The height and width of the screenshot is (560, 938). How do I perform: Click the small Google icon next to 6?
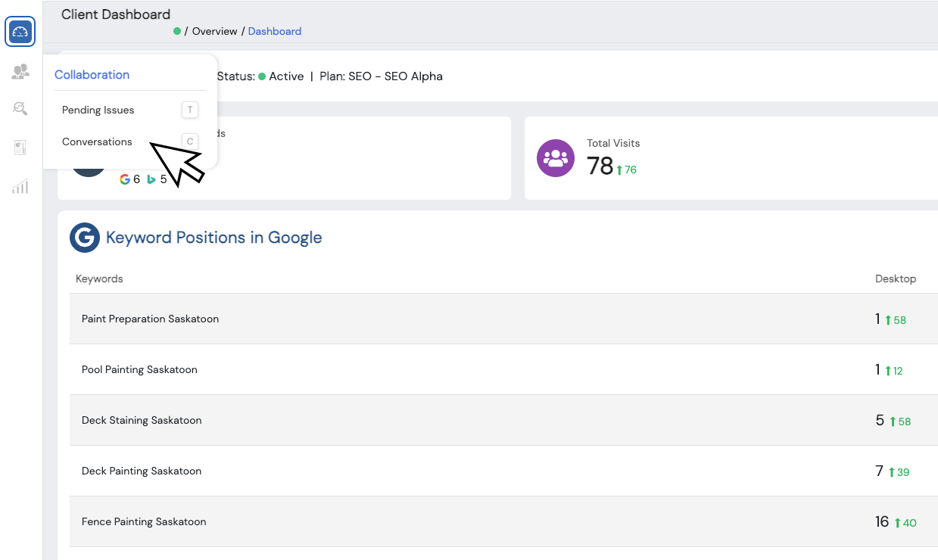[x=125, y=179]
